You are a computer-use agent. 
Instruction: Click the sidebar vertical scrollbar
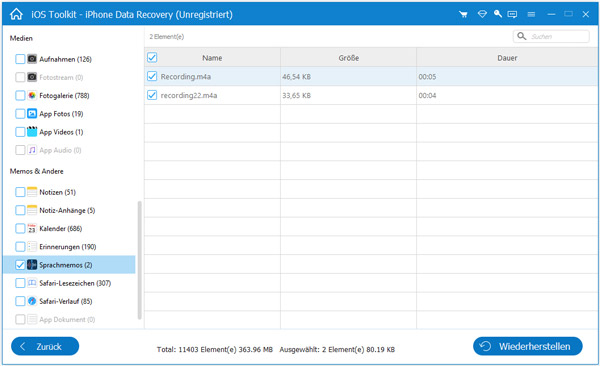pyautogui.click(x=139, y=260)
